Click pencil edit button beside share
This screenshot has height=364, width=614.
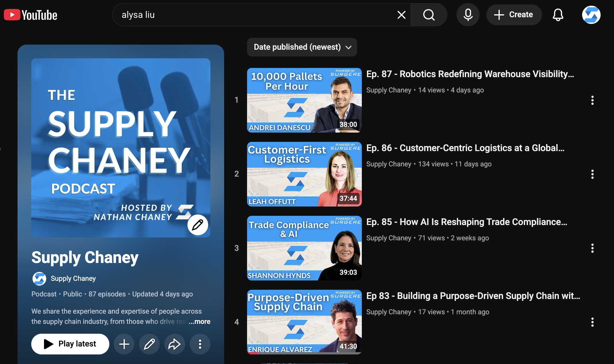point(149,344)
